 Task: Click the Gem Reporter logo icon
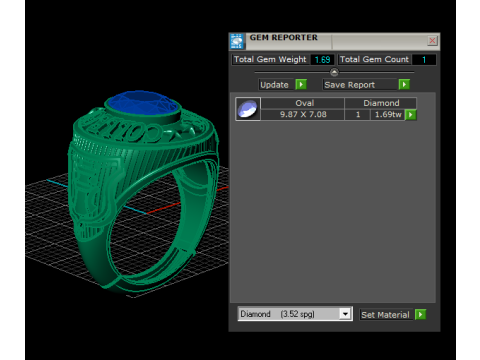(237, 41)
